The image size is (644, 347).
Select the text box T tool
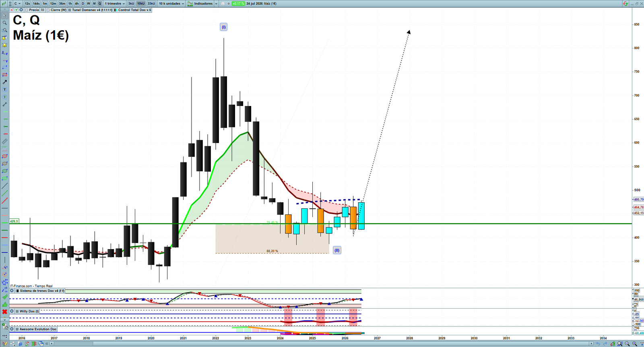click(4, 89)
